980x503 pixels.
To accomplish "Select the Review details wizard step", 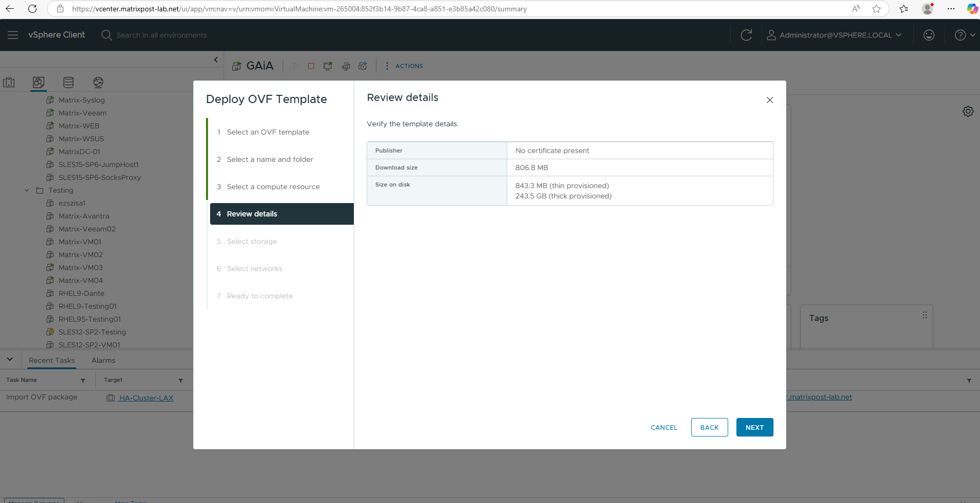I will pyautogui.click(x=282, y=214).
